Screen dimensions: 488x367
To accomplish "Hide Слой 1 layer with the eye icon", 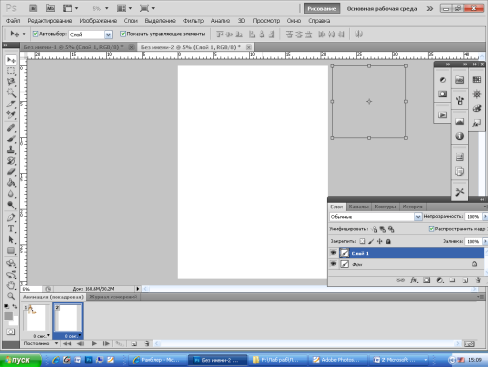I will click(x=333, y=253).
